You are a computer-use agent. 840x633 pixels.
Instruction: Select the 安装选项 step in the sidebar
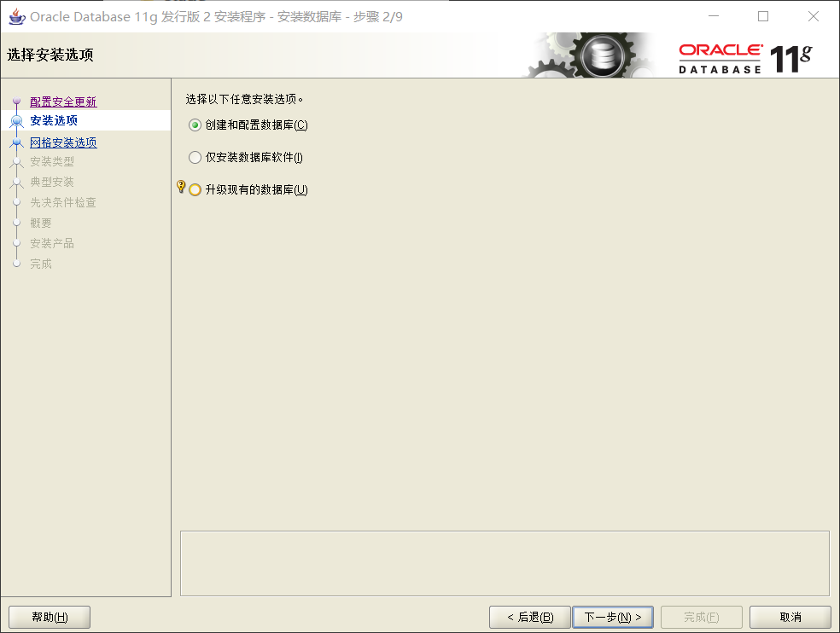(54, 121)
